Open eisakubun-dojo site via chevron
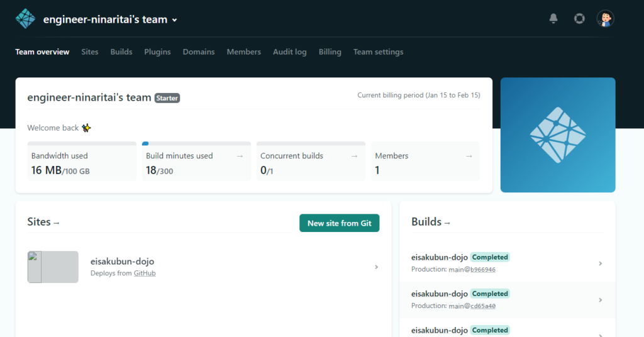 376,267
